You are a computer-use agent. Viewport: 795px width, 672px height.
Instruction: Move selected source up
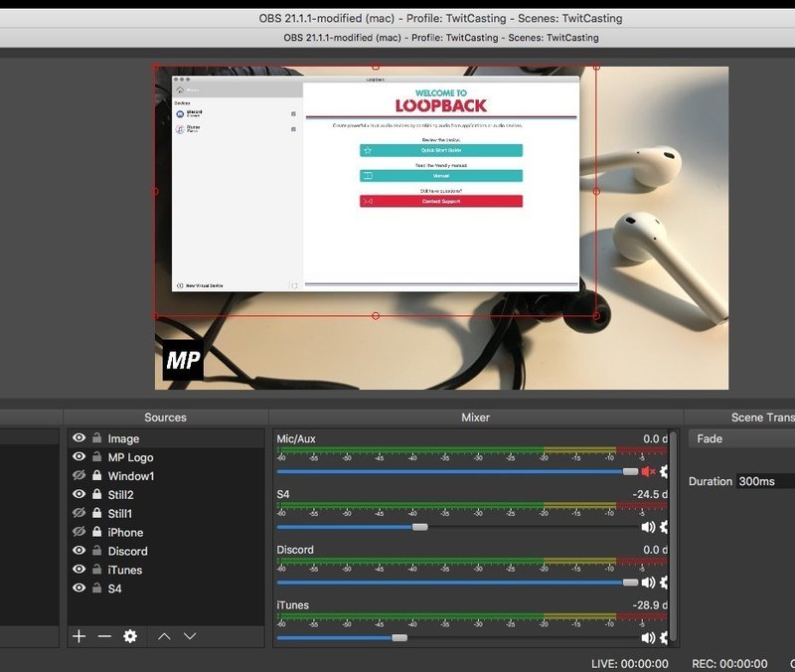164,636
